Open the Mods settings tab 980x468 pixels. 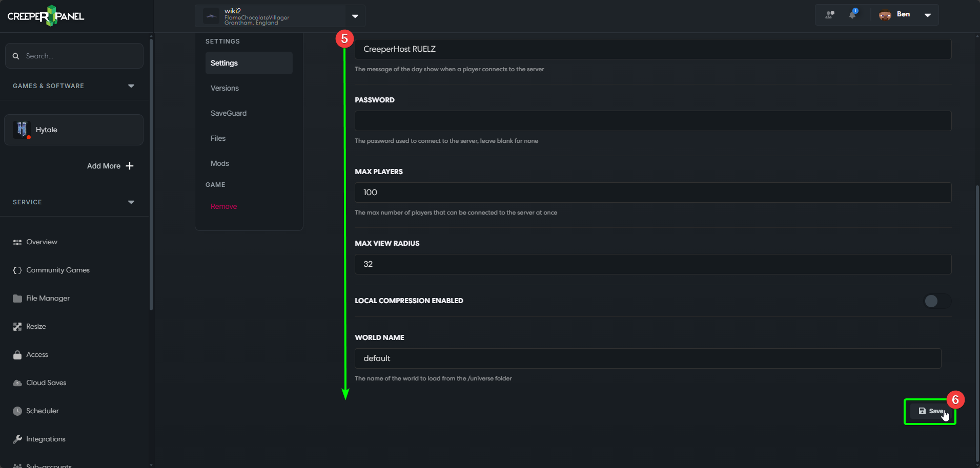(219, 163)
